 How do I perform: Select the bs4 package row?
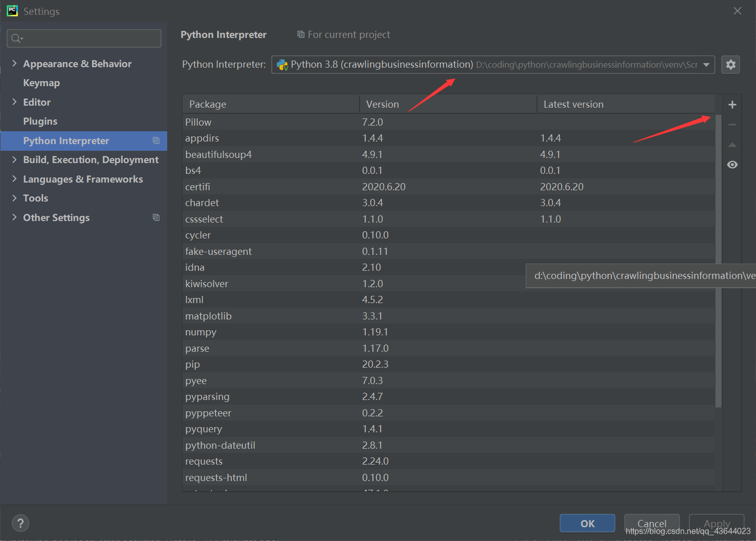tap(448, 171)
